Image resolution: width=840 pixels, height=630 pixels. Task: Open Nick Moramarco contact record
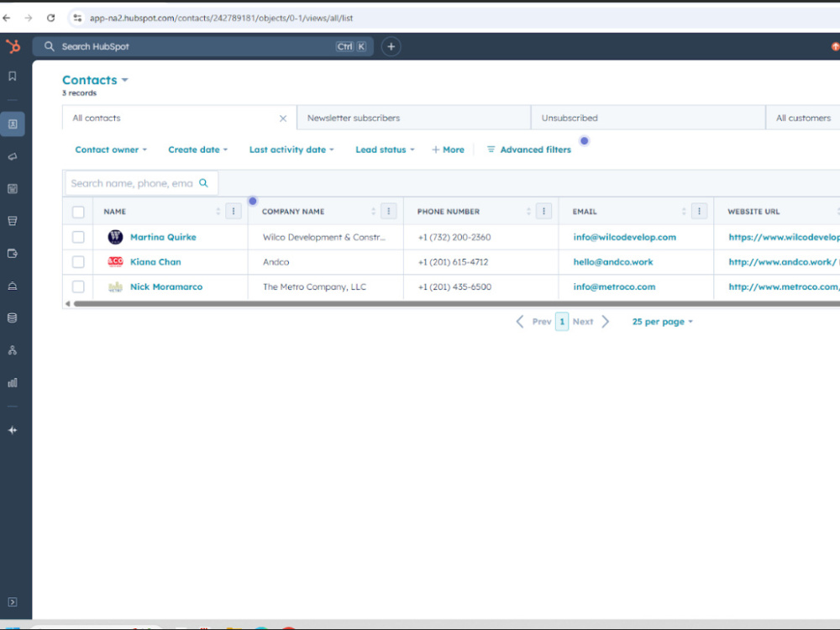(x=166, y=286)
